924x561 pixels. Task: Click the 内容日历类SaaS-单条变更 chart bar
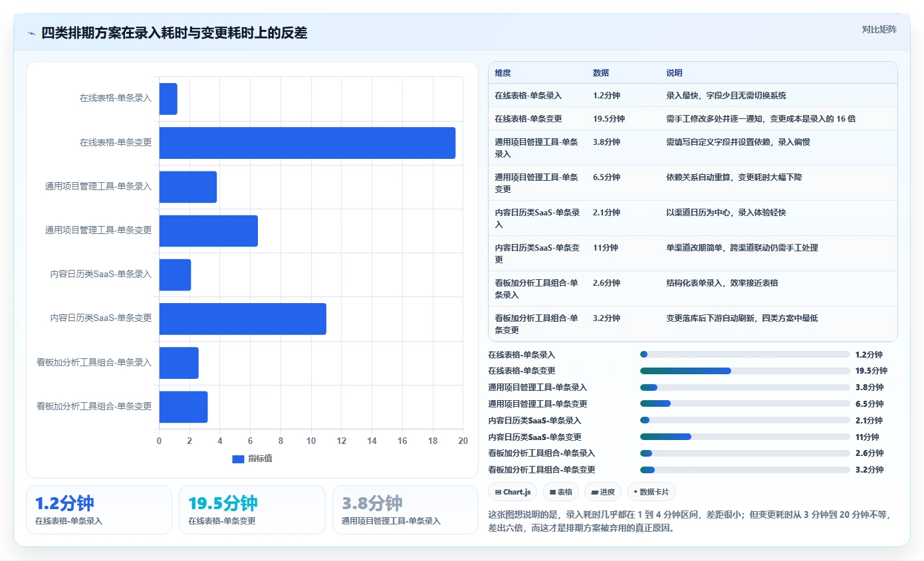point(243,318)
